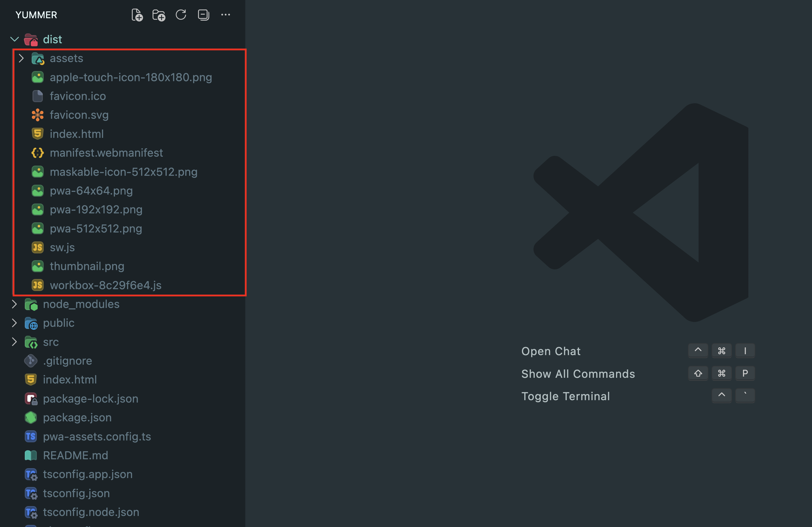Image resolution: width=812 pixels, height=527 pixels.
Task: Expand the src folder
Action: [14, 342]
